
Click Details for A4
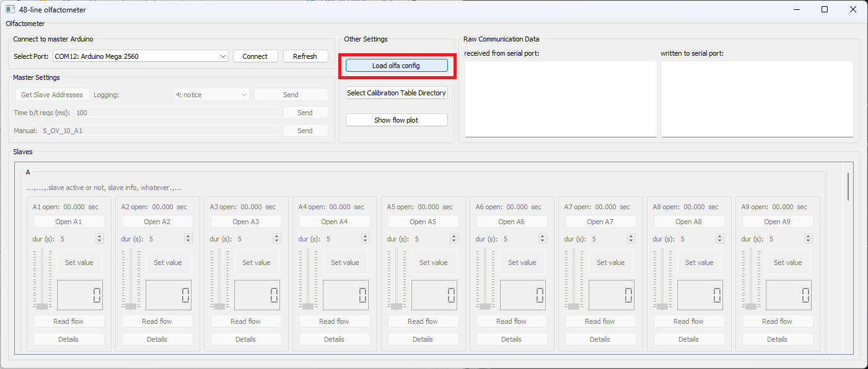335,339
